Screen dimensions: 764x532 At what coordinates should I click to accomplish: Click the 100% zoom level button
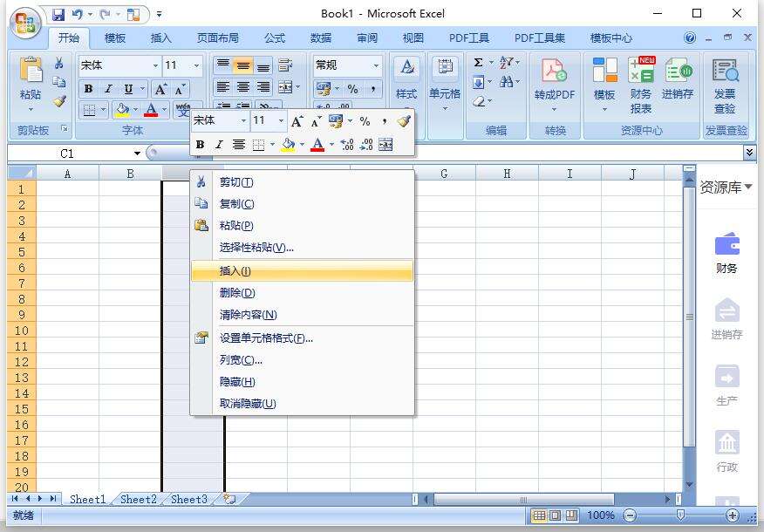(601, 515)
